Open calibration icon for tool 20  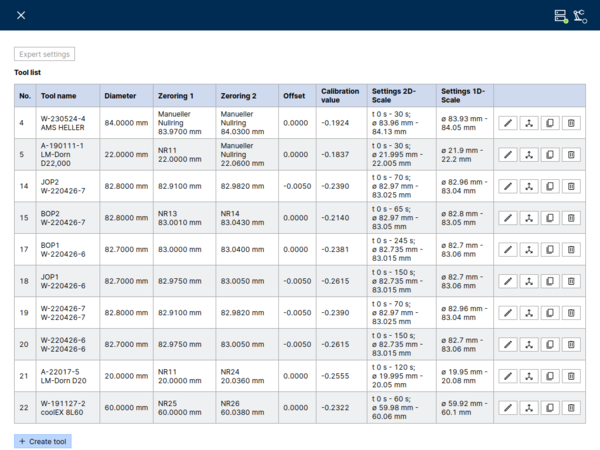click(x=529, y=344)
